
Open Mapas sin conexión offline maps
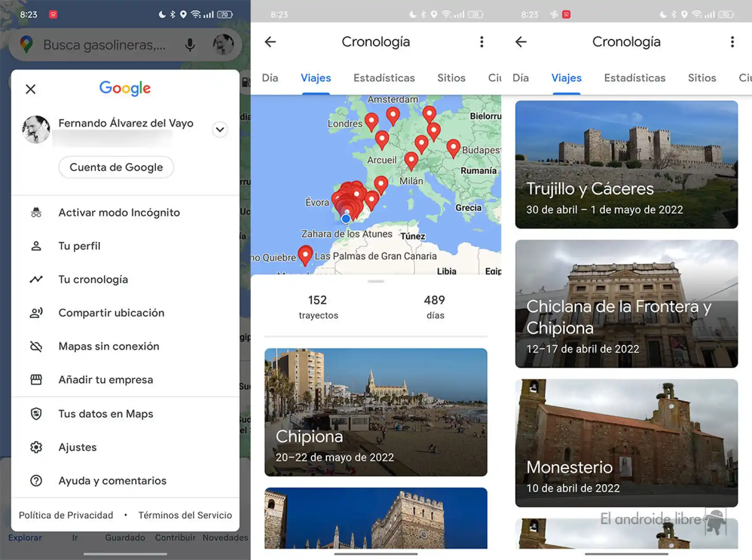click(108, 347)
